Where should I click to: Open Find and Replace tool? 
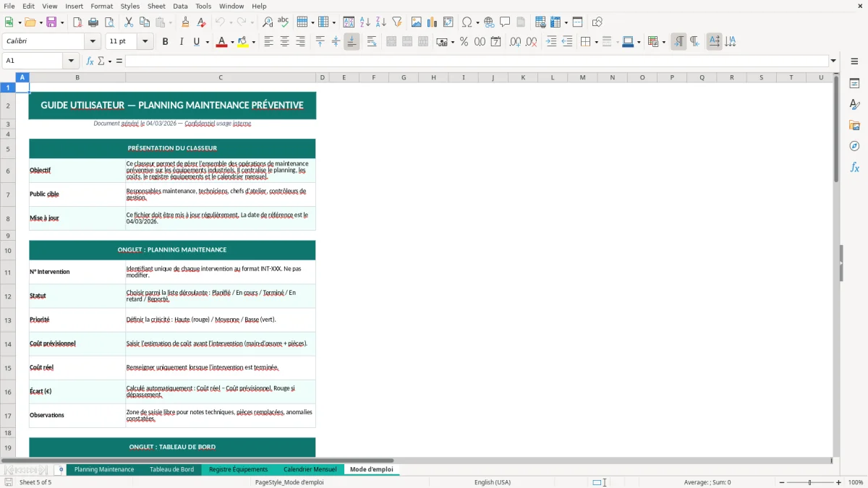coord(268,22)
